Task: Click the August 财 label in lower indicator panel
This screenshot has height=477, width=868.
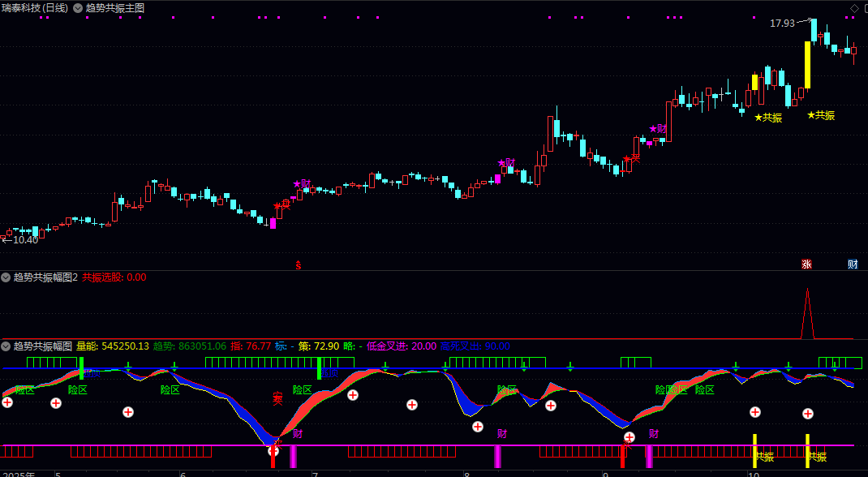Action: click(x=501, y=434)
